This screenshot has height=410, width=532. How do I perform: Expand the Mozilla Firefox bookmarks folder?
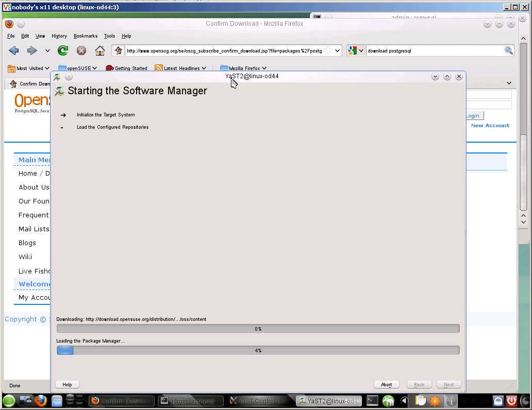coord(243,68)
